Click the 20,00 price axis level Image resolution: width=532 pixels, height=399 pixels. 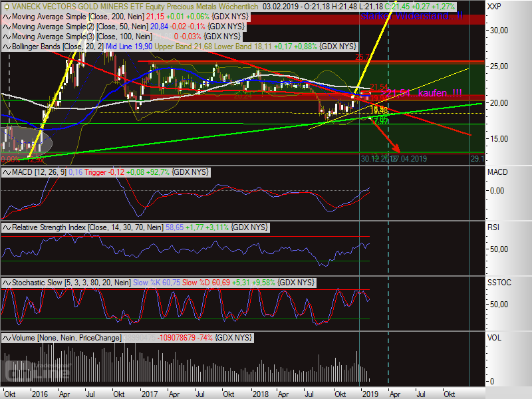499,103
